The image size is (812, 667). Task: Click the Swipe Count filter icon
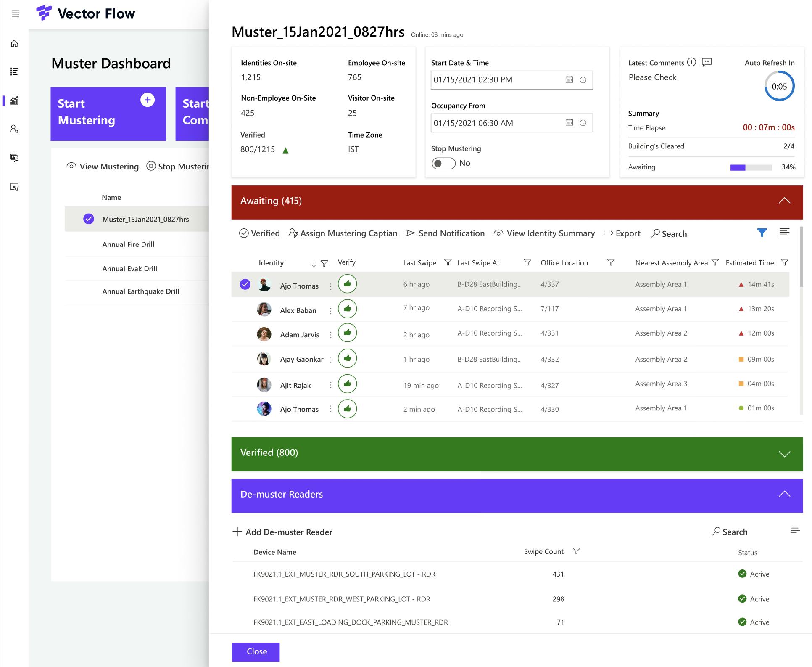pos(577,551)
